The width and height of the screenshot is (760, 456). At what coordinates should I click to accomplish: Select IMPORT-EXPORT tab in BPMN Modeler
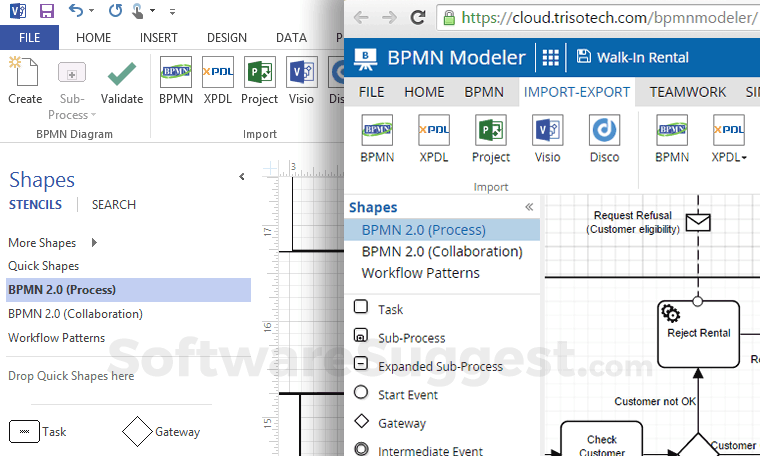(x=577, y=92)
